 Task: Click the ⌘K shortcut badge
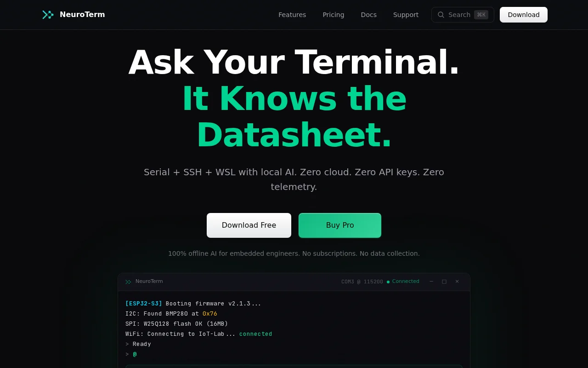coord(481,15)
